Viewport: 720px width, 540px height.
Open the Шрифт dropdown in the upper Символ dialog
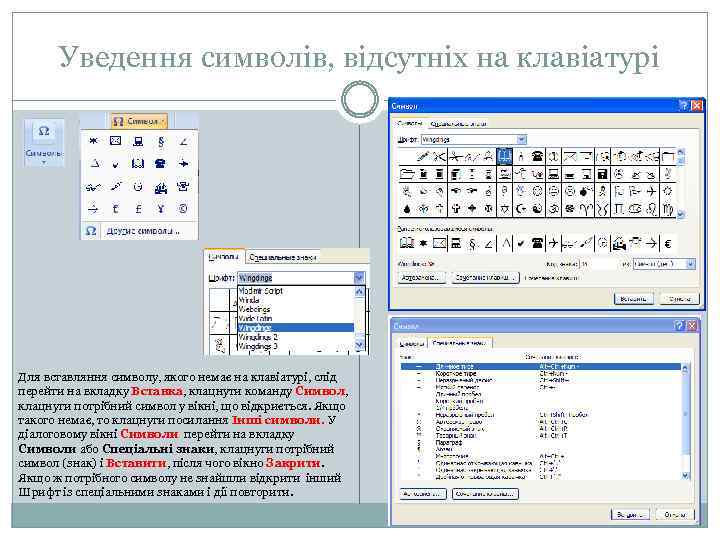(x=521, y=139)
